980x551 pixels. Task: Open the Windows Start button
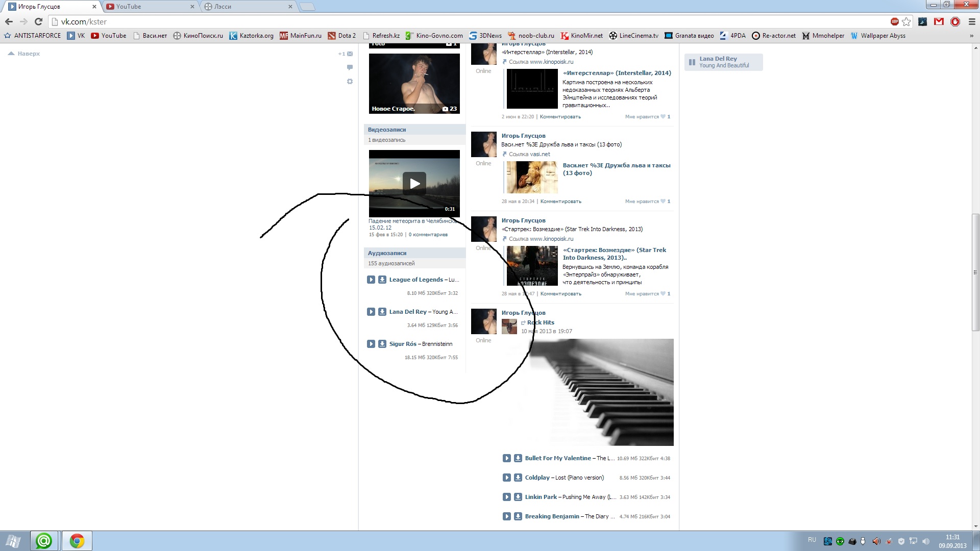point(13,541)
